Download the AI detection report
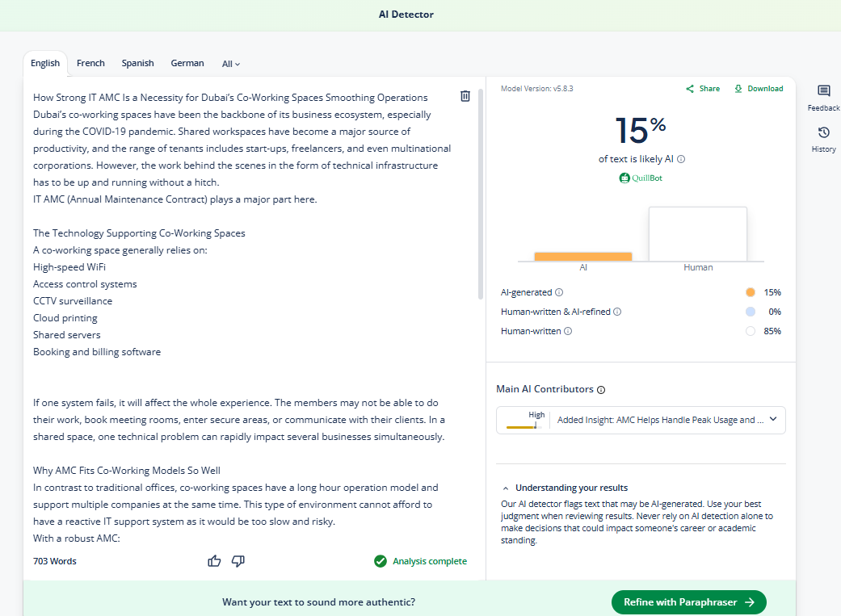841x616 pixels. tap(759, 89)
